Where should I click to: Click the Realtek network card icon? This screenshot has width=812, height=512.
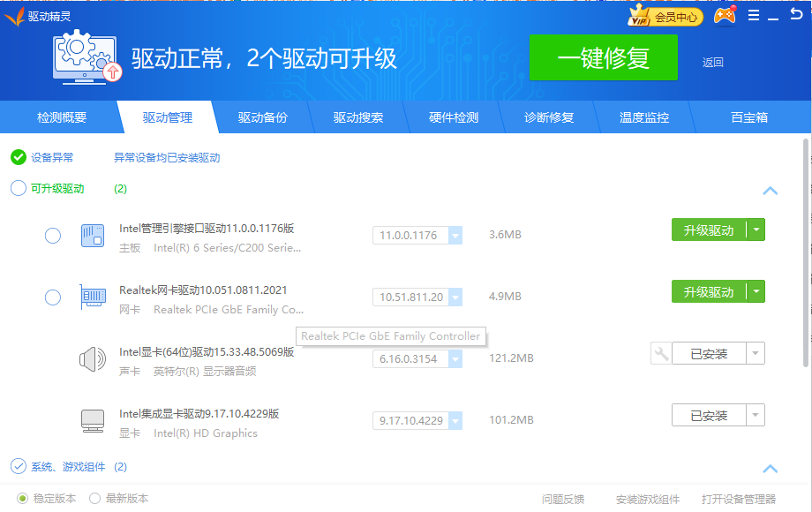pos(93,297)
